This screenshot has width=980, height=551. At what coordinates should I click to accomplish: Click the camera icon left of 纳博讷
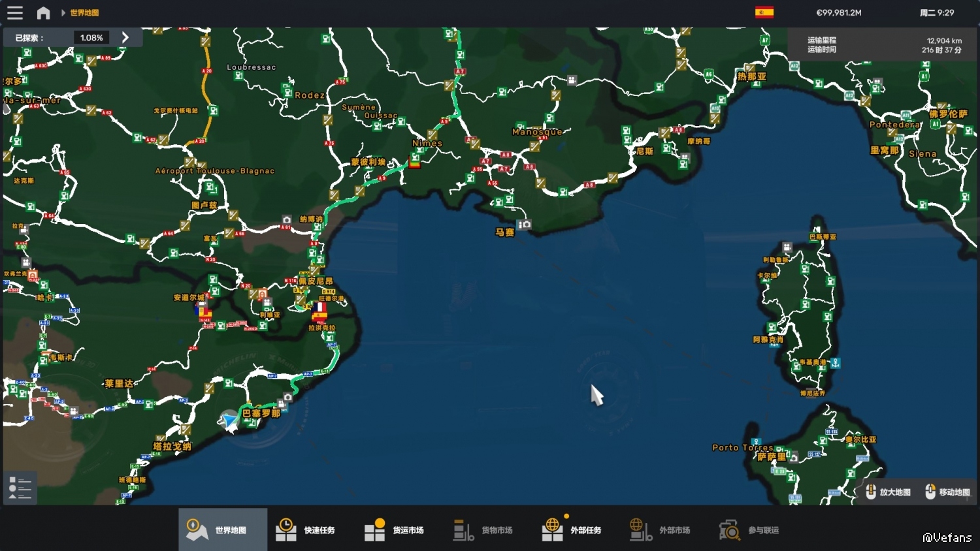[x=287, y=220]
